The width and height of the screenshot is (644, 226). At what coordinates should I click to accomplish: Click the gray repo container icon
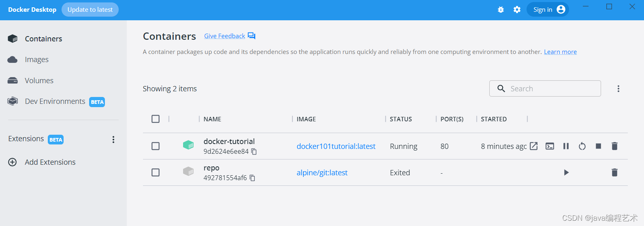(188, 171)
